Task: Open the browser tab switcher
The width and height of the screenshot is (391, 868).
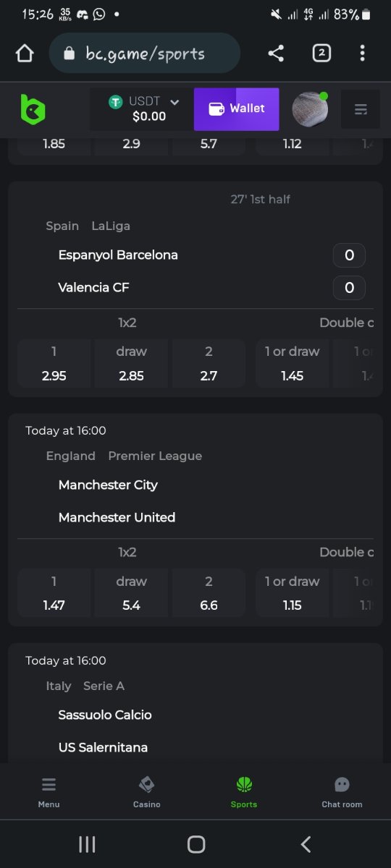Action: pos(321,53)
